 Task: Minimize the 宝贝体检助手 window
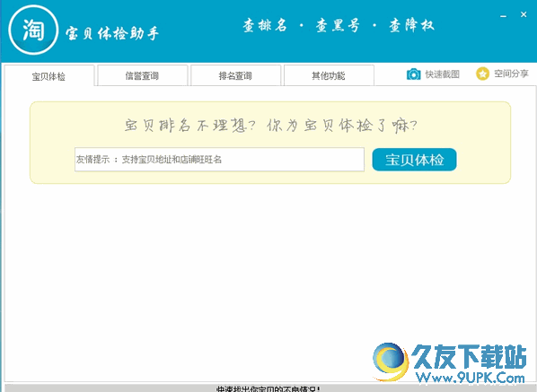[x=503, y=16]
